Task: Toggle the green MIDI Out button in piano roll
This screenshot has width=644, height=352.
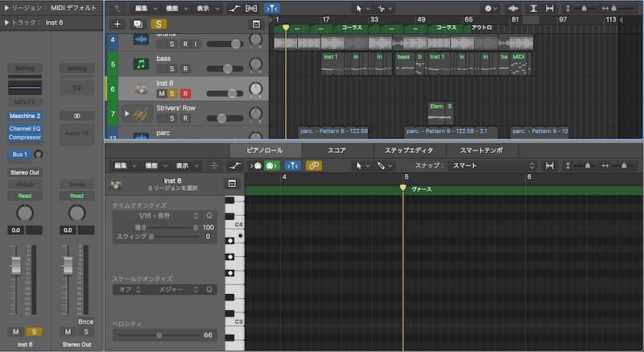Action: [x=271, y=165]
